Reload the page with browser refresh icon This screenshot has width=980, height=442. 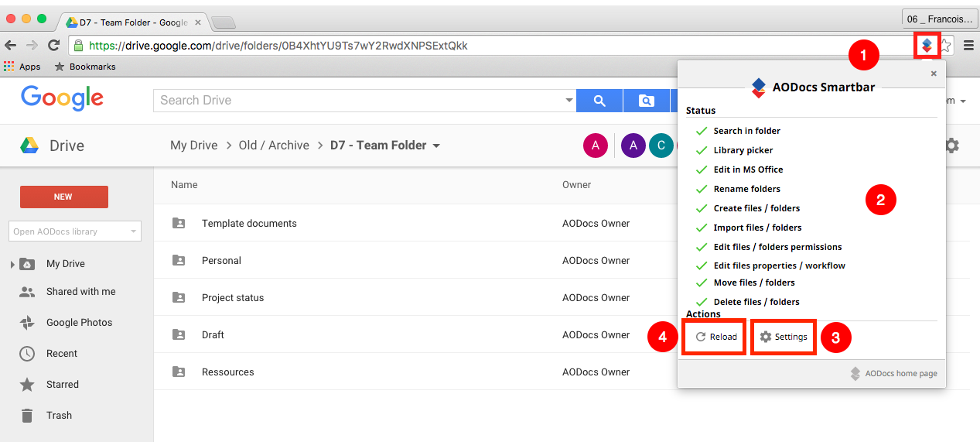(53, 46)
